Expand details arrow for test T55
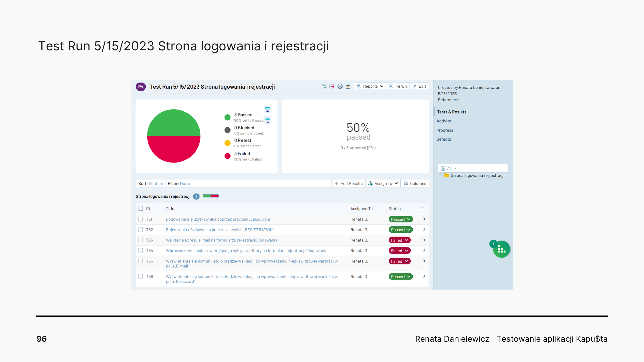Image resolution: width=644 pixels, height=362 pixels. (x=424, y=261)
